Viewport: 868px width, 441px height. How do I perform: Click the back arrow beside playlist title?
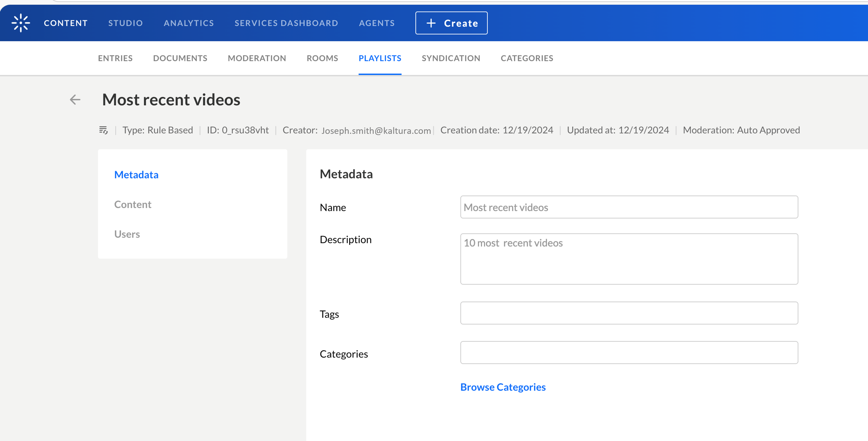click(75, 99)
